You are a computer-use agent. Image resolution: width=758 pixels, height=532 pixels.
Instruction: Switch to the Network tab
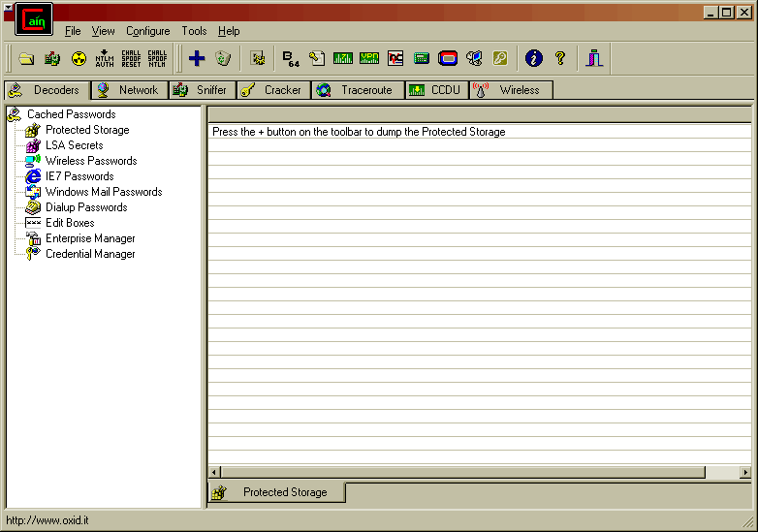130,90
